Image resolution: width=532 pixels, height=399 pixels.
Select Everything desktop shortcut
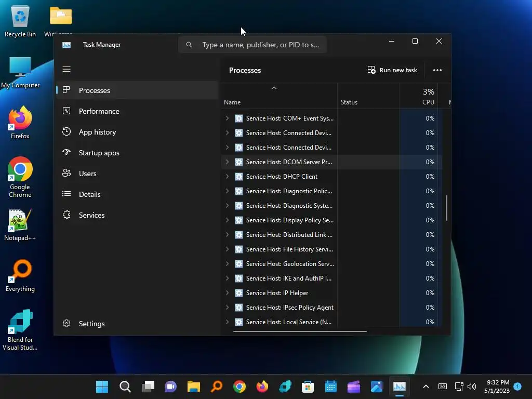tap(20, 275)
